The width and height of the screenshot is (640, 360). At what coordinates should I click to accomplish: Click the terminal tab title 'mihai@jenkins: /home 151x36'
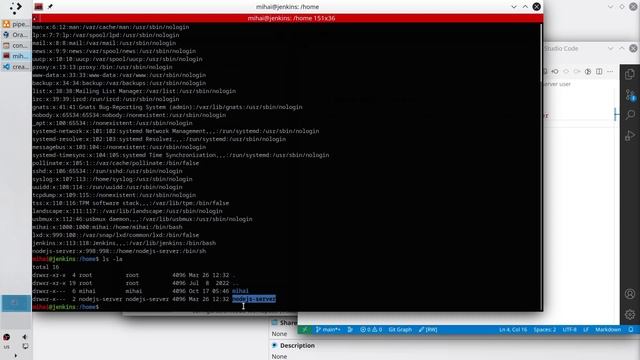(291, 18)
